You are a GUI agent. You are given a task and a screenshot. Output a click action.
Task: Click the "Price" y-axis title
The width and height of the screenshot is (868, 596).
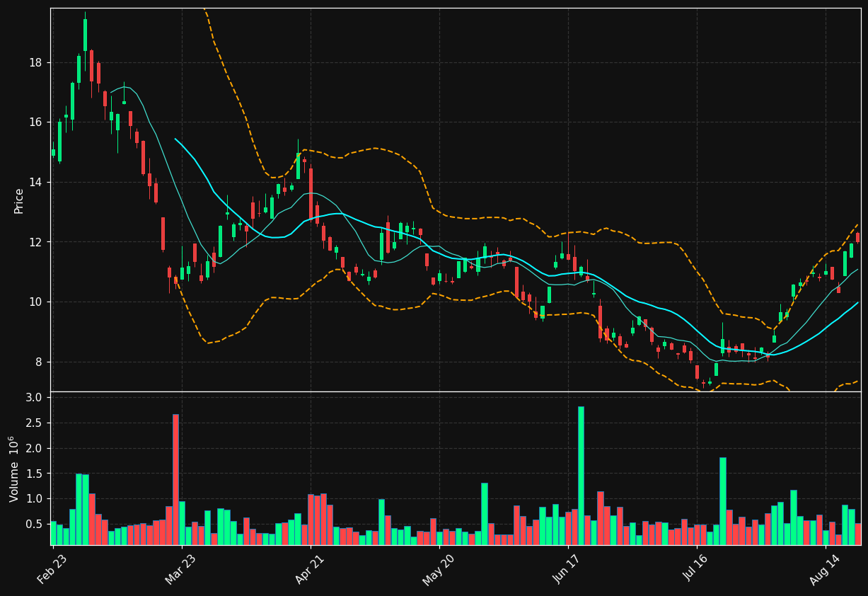19,200
